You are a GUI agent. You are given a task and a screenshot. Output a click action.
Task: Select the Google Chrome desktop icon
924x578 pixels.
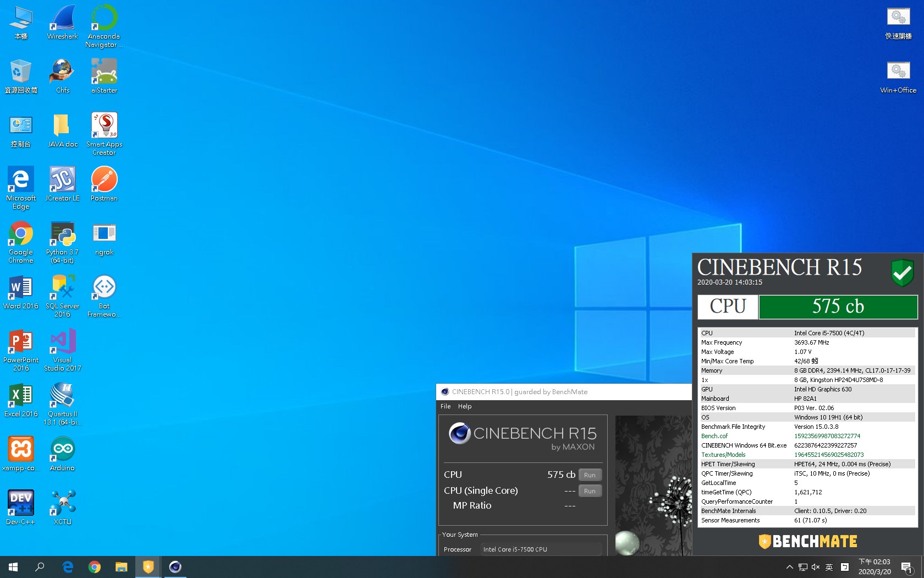(21, 242)
